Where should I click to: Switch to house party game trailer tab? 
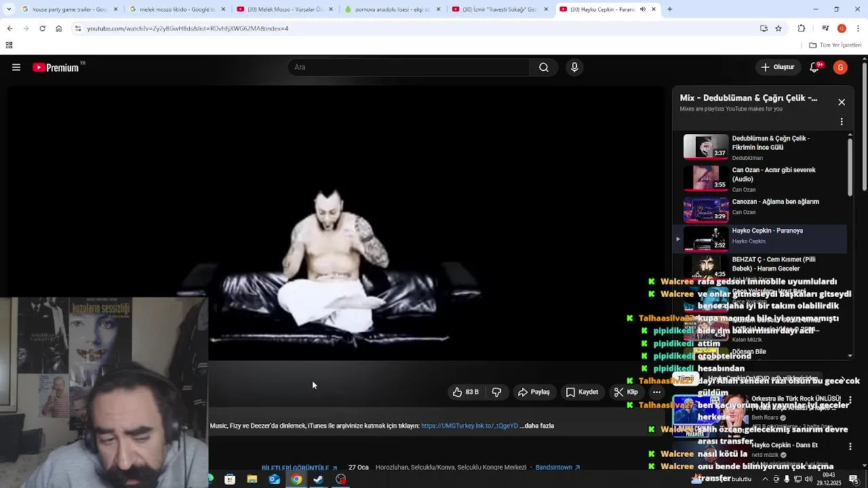tap(71, 9)
